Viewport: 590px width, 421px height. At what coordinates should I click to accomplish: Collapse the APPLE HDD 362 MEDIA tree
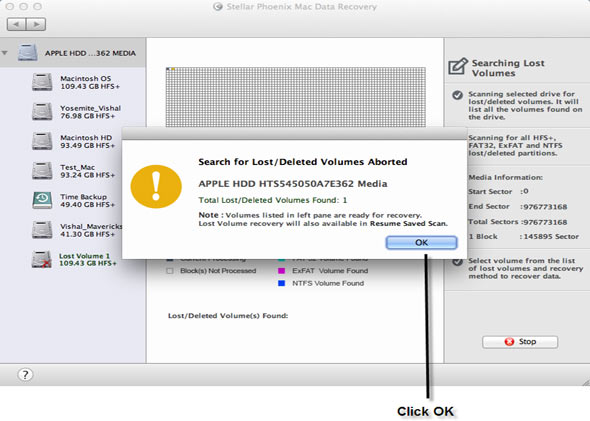[x=5, y=53]
